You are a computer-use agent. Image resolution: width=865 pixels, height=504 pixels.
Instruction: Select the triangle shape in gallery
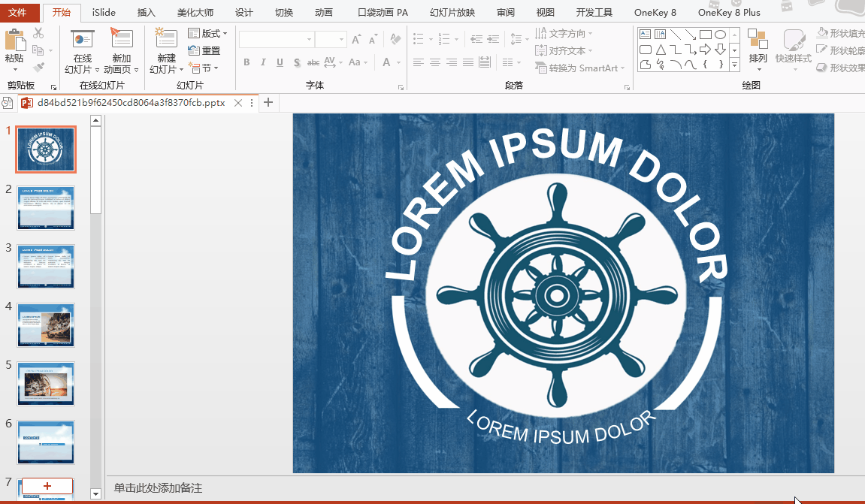point(660,50)
